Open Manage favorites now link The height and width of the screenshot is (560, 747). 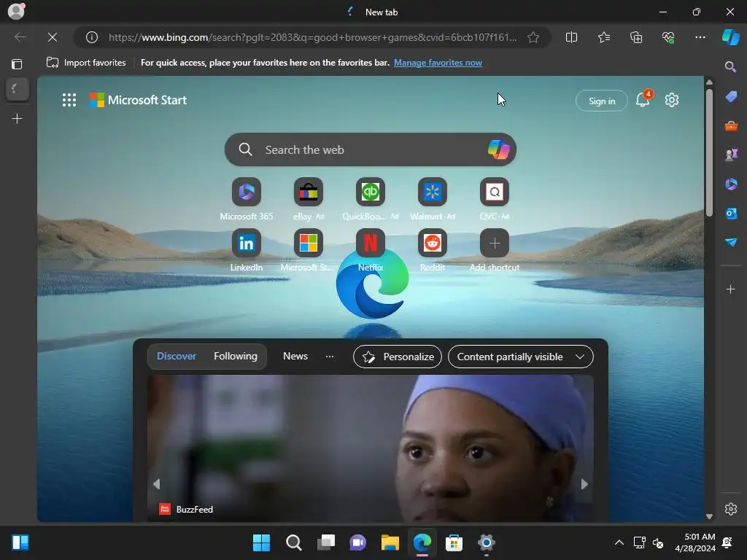click(438, 63)
